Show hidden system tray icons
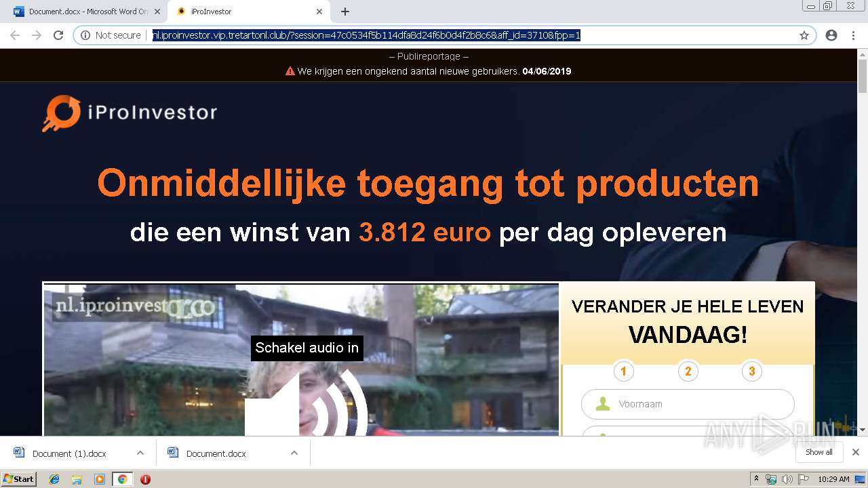Image resolution: width=868 pixels, height=488 pixels. pos(756,479)
